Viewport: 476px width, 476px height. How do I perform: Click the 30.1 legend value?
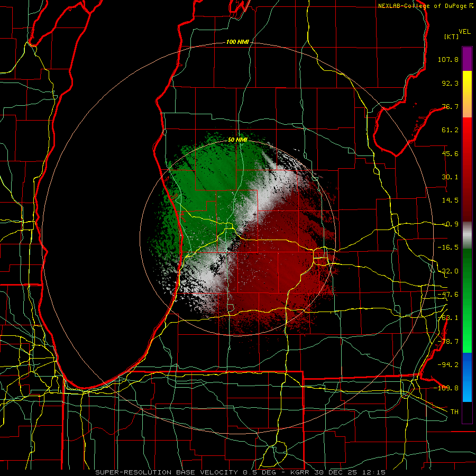(450, 177)
